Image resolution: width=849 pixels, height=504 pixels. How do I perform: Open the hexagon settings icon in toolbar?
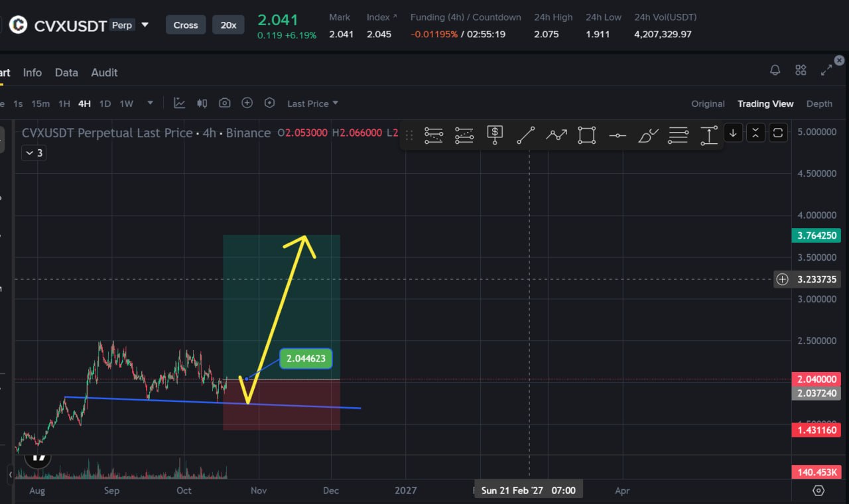(x=269, y=103)
